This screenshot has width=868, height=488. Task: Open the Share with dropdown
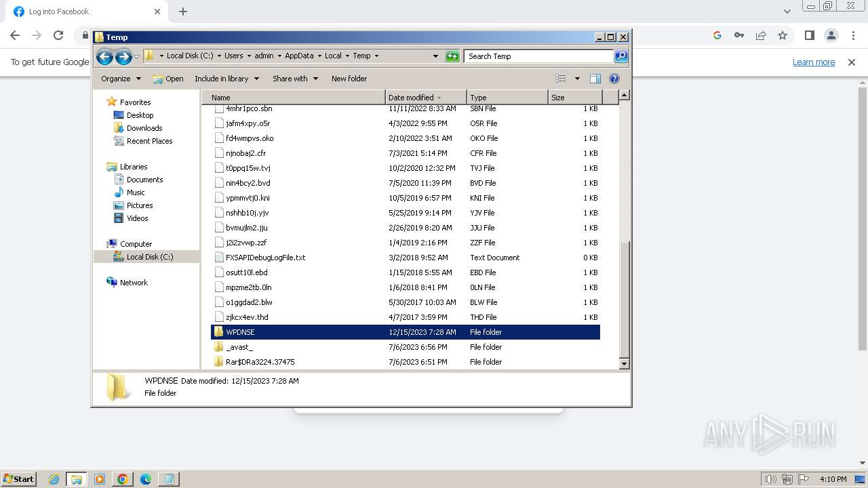click(295, 79)
